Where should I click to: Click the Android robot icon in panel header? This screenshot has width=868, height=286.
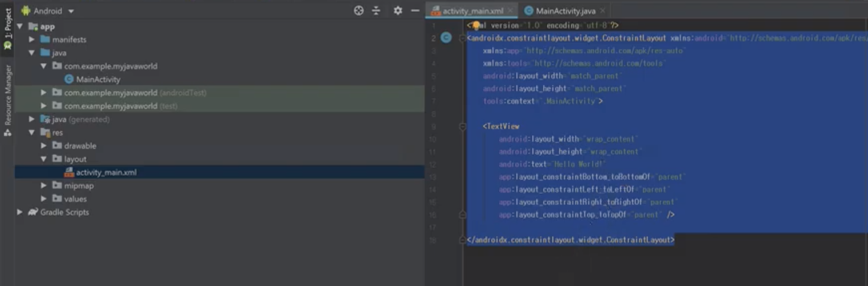click(26, 11)
